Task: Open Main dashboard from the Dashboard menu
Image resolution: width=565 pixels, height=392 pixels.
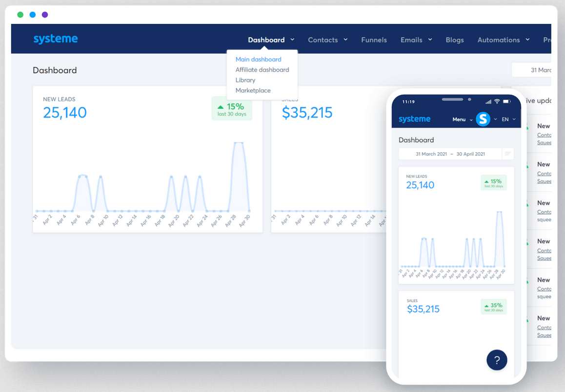Action: click(258, 59)
